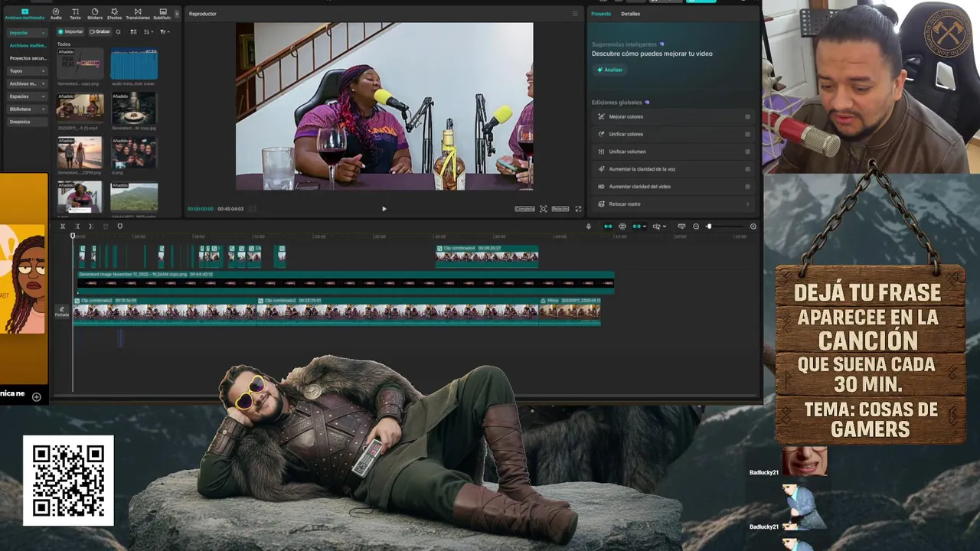Click the marker shield icon in timeline toolbar
This screenshot has width=980, height=551.
coord(119,227)
